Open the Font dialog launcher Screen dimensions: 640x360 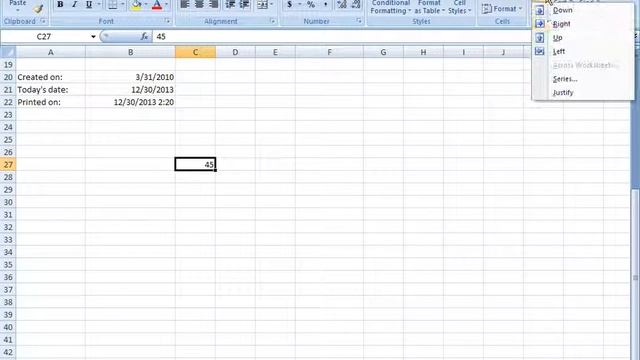coord(167,21)
